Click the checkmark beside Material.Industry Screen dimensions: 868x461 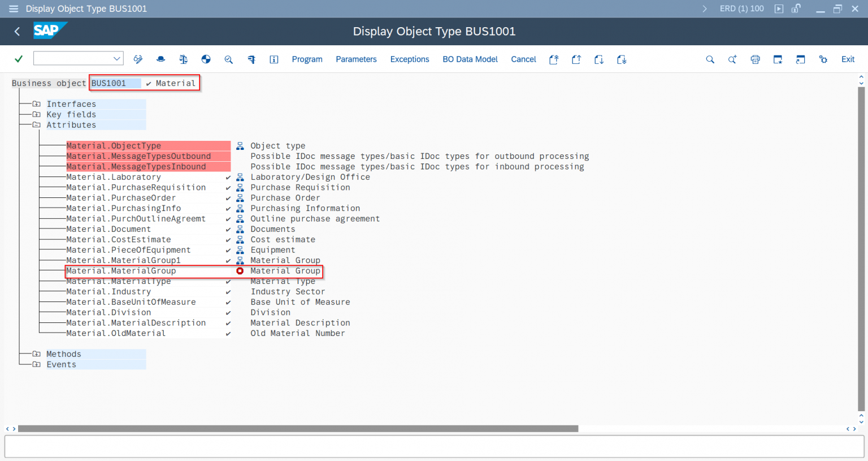coord(228,292)
